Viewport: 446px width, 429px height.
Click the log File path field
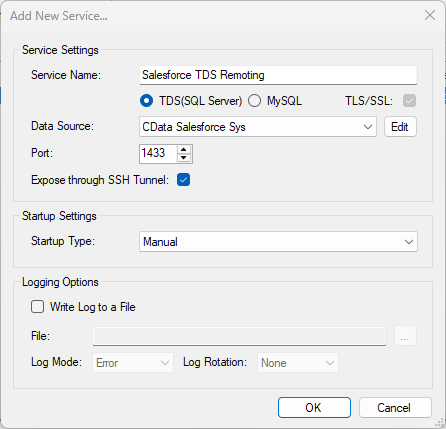239,336
